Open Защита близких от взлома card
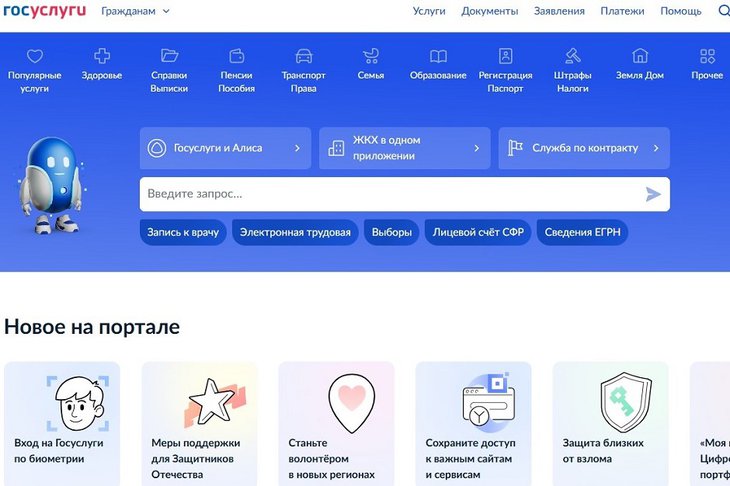The height and width of the screenshot is (486, 730). (610, 424)
